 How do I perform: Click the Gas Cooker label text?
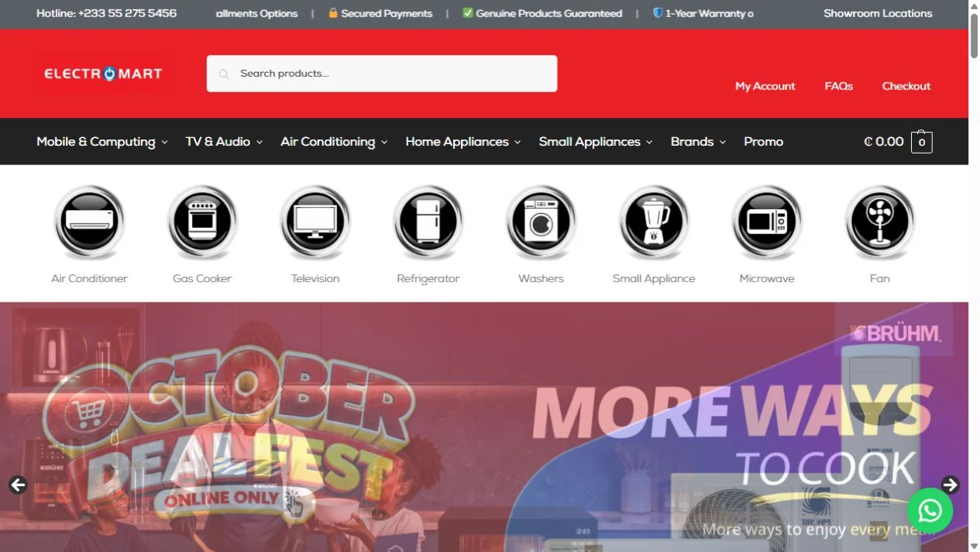pyautogui.click(x=202, y=278)
